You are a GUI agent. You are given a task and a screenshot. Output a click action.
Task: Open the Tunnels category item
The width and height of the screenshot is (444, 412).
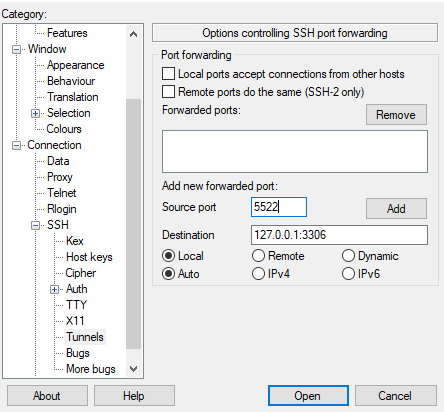[85, 337]
